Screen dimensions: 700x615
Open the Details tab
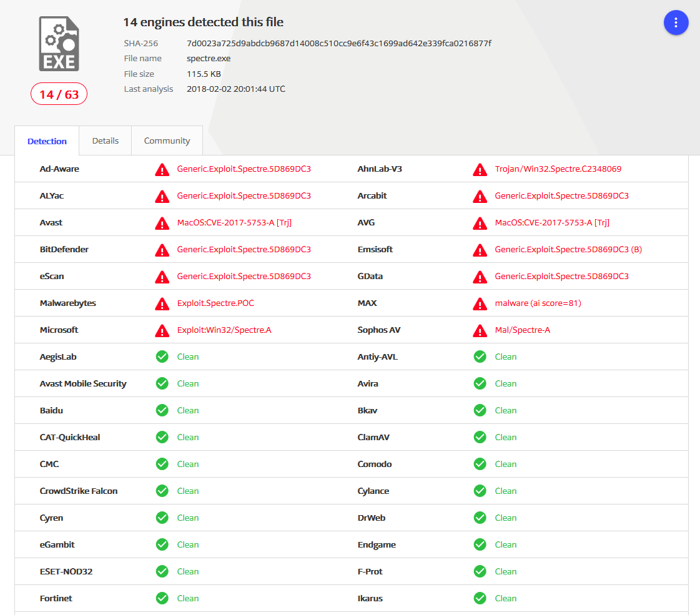[x=106, y=140]
